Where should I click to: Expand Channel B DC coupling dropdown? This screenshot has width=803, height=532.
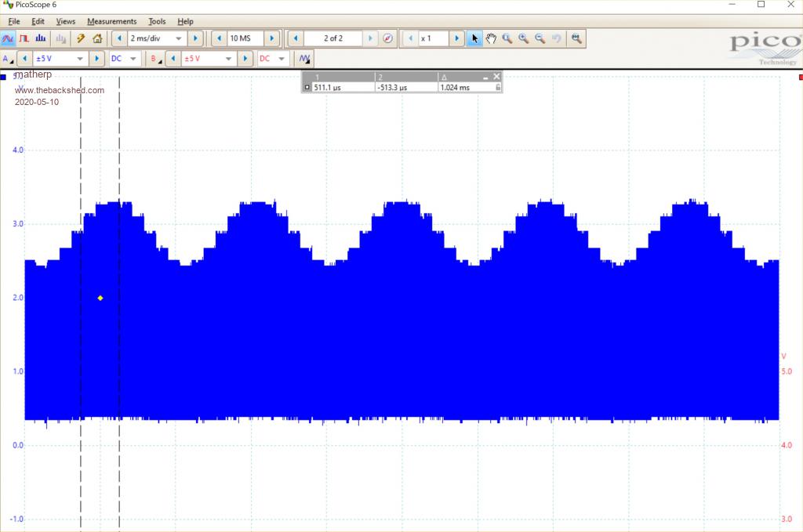click(x=282, y=59)
